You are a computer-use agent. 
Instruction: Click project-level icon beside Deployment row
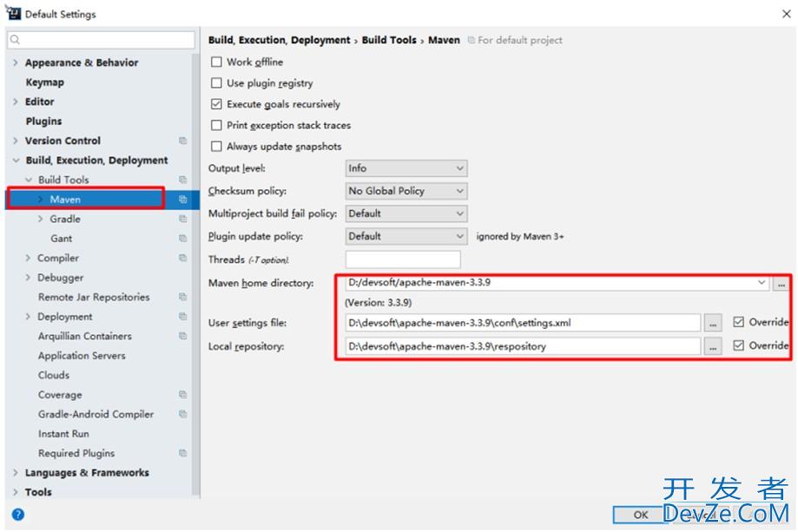[182, 317]
